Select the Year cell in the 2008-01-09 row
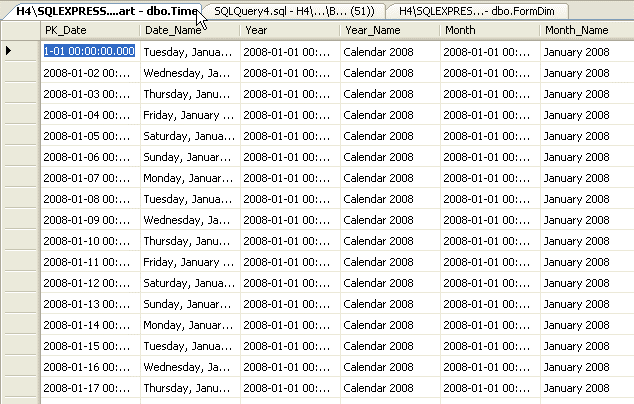 (290, 219)
